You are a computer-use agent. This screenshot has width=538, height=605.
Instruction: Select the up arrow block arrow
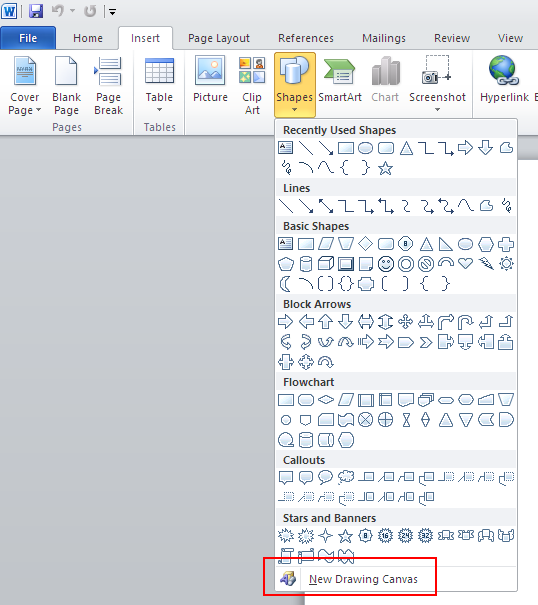point(326,321)
